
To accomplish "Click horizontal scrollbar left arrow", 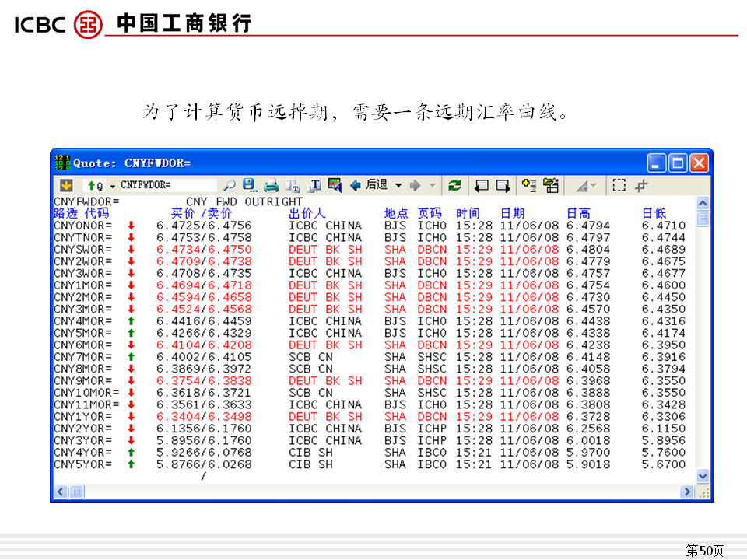I will [61, 492].
